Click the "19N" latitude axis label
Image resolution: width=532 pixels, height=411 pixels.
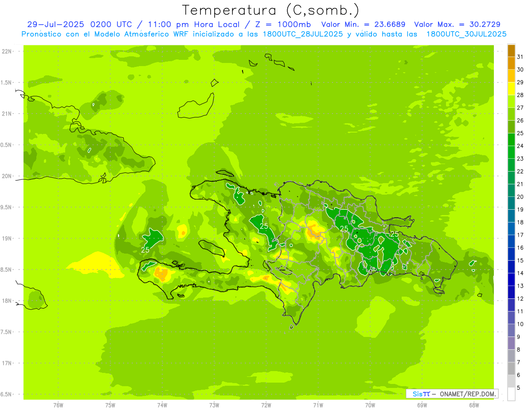8,239
